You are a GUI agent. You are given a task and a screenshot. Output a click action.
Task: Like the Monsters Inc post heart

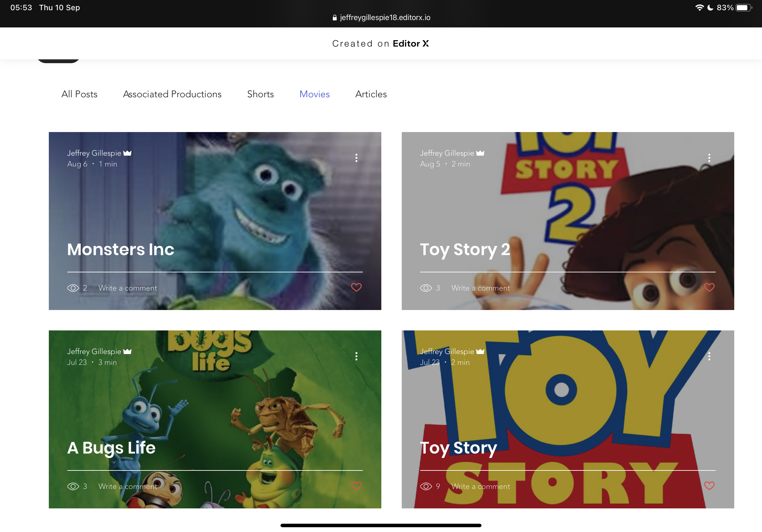tap(356, 287)
